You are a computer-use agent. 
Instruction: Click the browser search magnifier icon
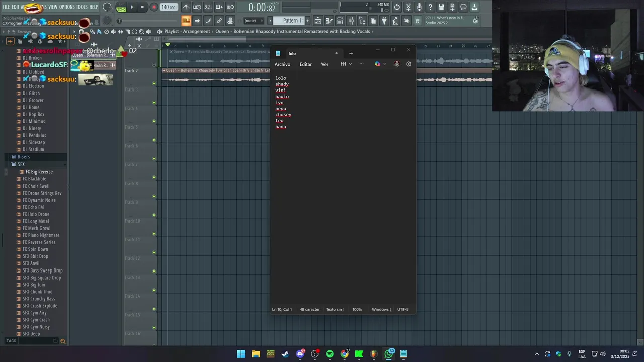pyautogui.click(x=63, y=341)
